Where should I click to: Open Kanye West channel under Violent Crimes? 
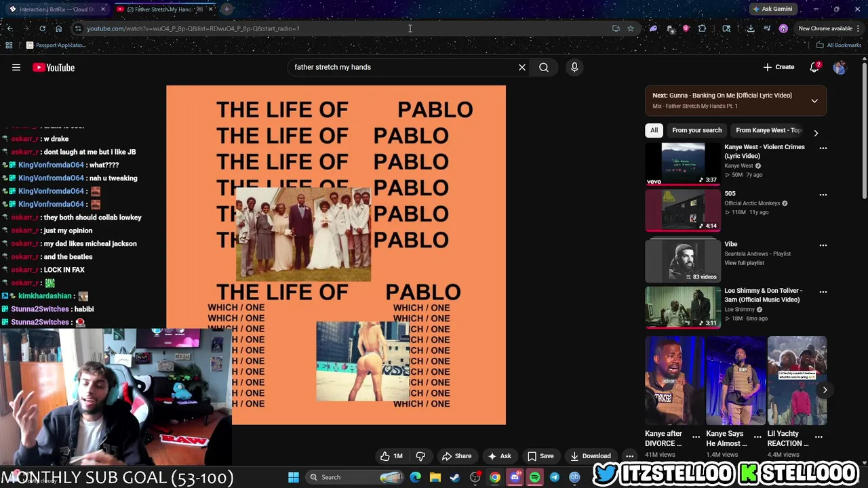tap(738, 165)
